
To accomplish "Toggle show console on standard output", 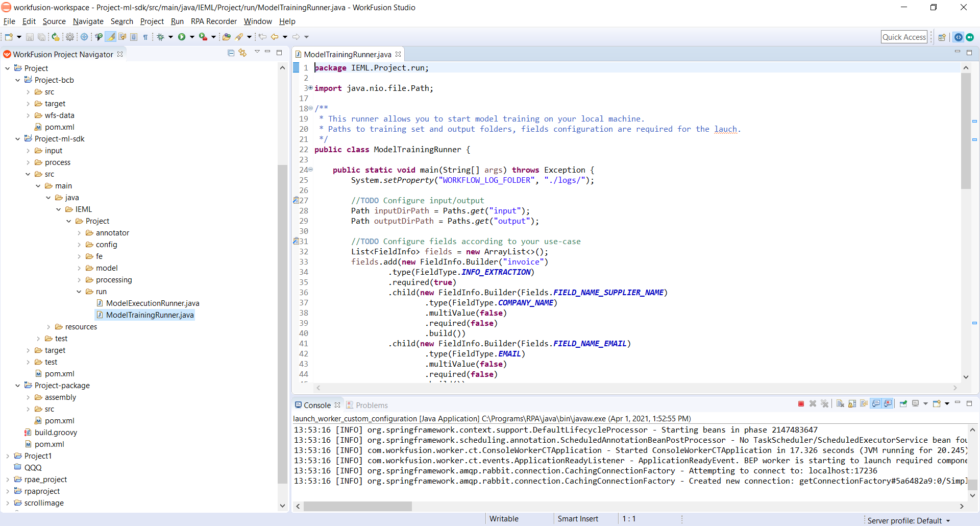I will pos(876,404).
